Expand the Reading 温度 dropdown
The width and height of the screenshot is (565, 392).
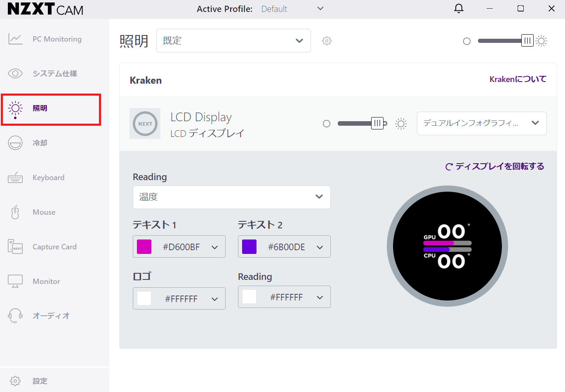(231, 197)
